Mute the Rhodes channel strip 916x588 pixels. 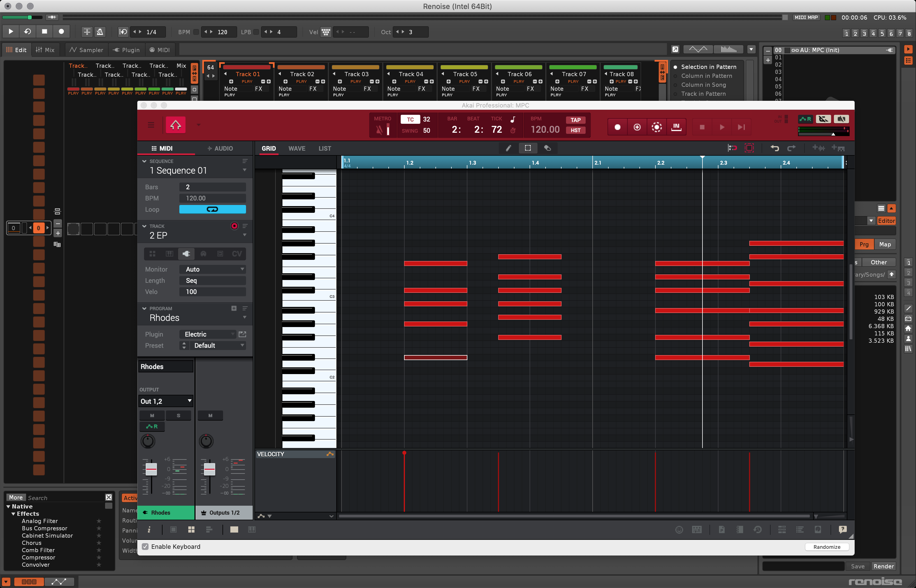pos(152,416)
